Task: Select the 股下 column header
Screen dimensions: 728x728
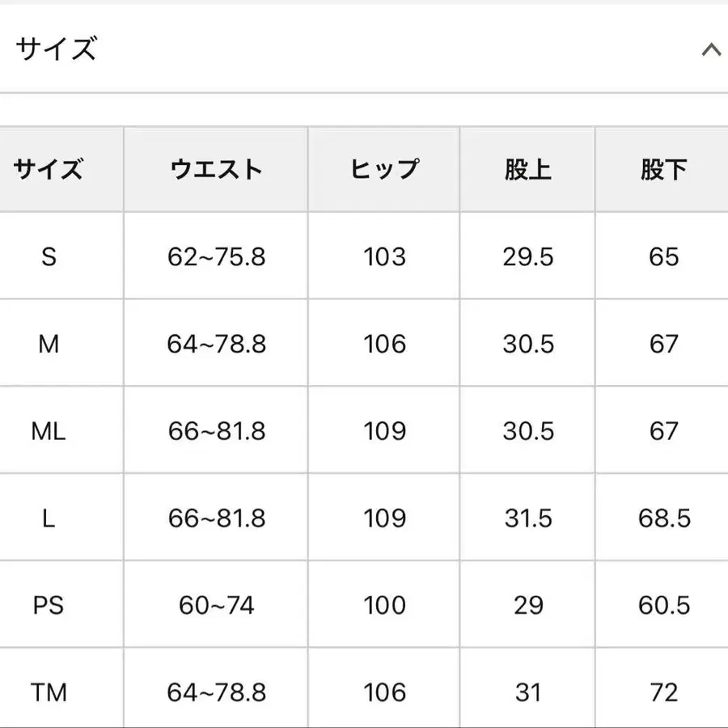Action: point(662,169)
